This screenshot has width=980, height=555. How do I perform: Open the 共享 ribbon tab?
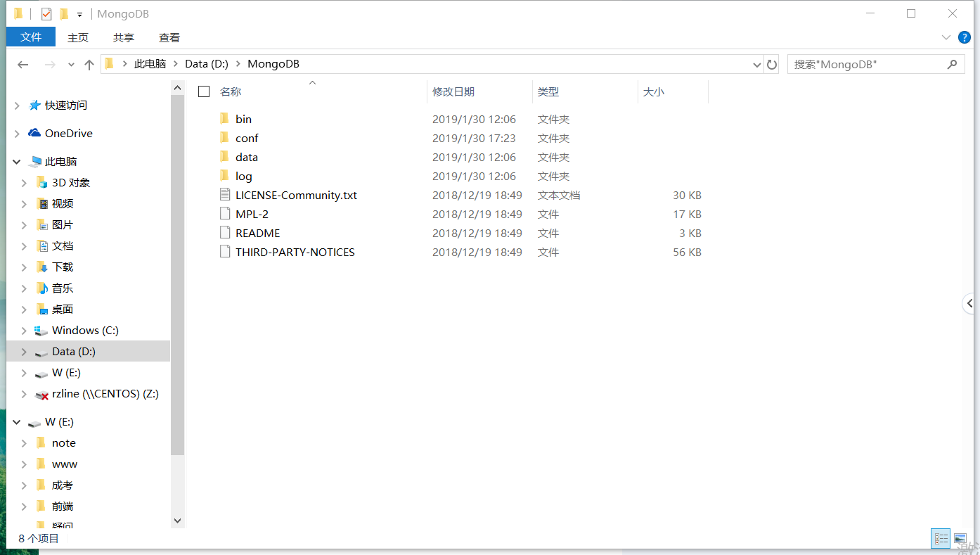pos(124,37)
